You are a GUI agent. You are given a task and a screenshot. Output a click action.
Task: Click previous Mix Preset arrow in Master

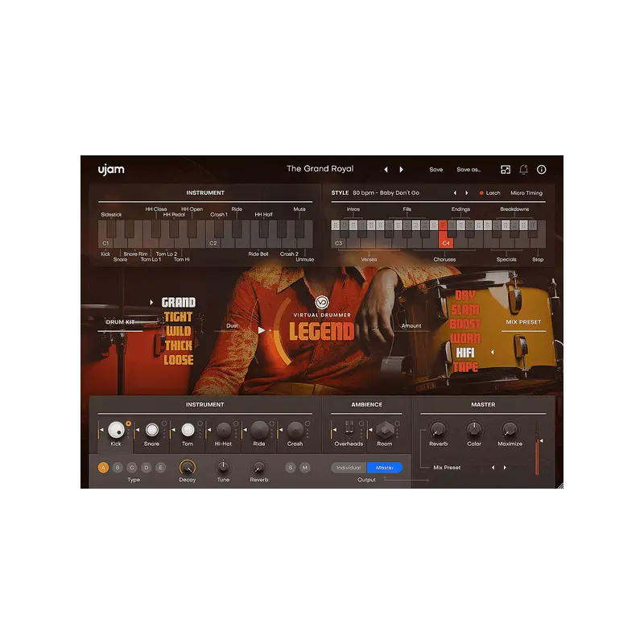[493, 468]
